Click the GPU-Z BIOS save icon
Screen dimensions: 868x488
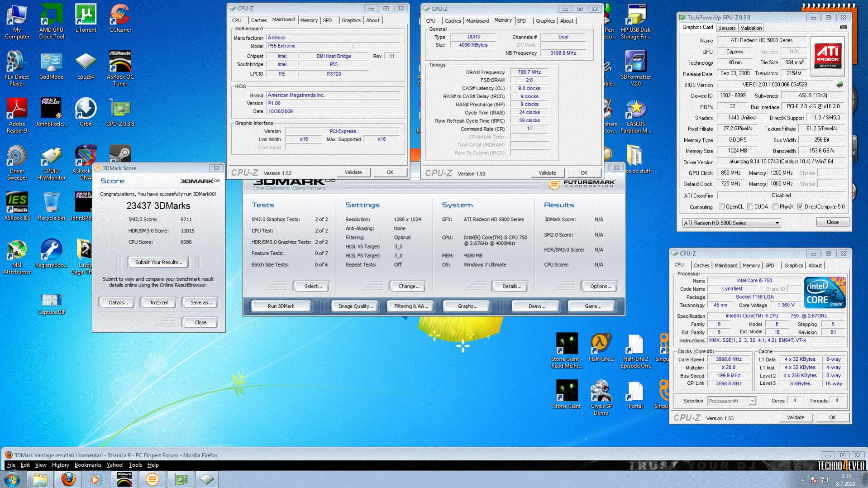[840, 85]
